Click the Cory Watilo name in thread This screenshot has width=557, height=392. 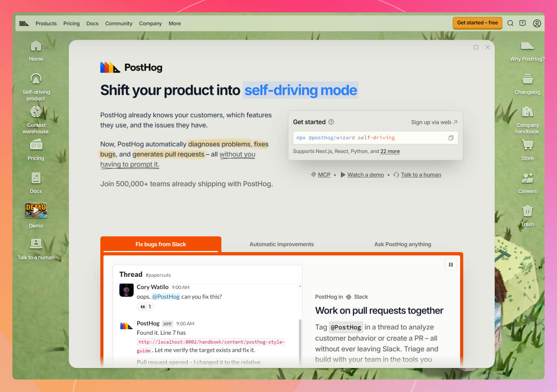152,287
